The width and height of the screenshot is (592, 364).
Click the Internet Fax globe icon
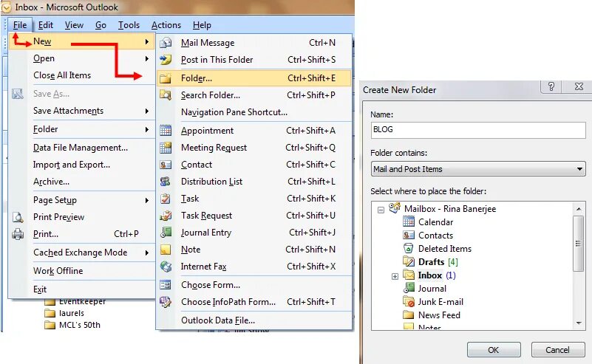(x=166, y=267)
